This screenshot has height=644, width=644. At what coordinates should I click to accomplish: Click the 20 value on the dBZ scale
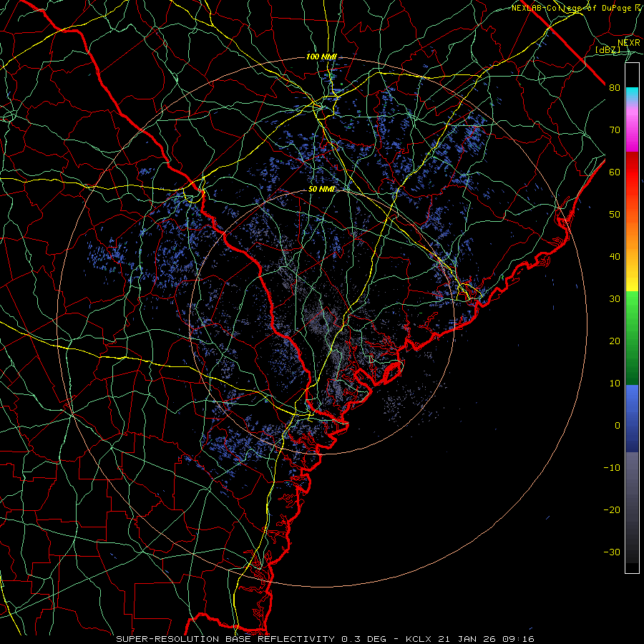pyautogui.click(x=615, y=341)
